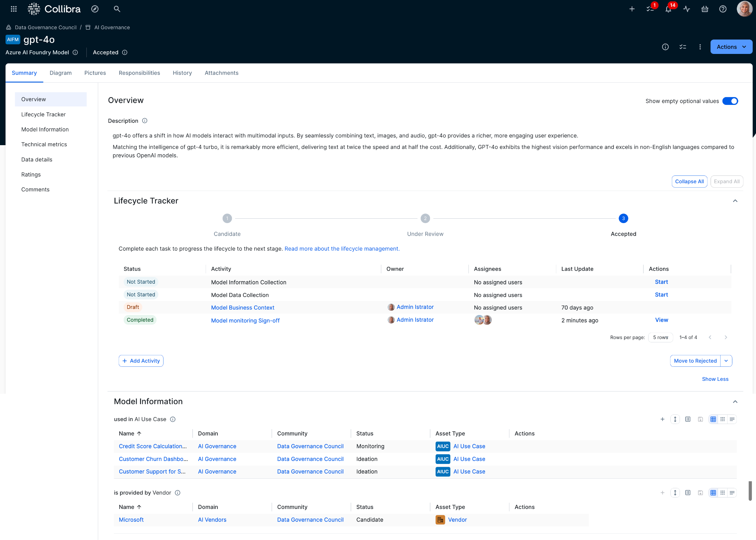Click the asset tasks checklist icon

click(x=683, y=47)
